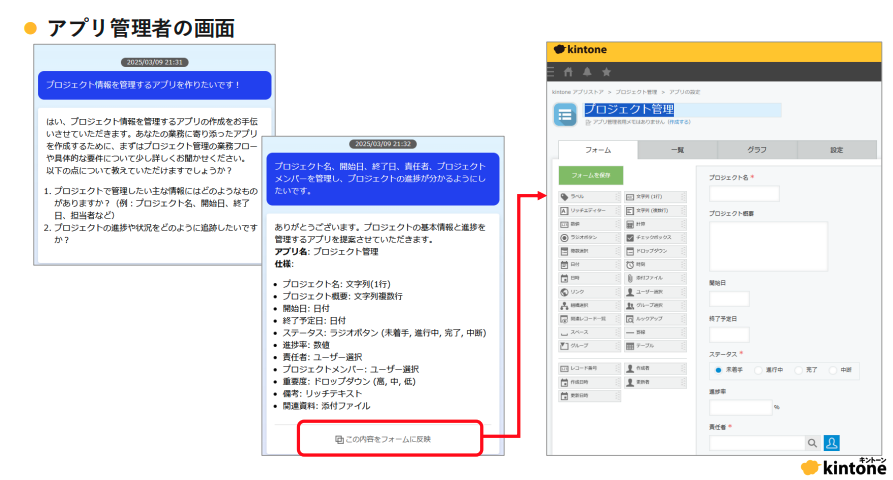
Task: Click the blue app list icon beside プロジェクト管理
Action: [565, 115]
